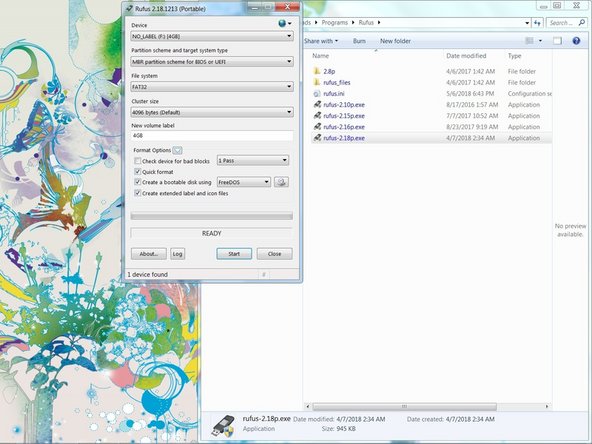The height and width of the screenshot is (444, 592).
Task: Click New folder in Explorer toolbar
Action: (395, 41)
